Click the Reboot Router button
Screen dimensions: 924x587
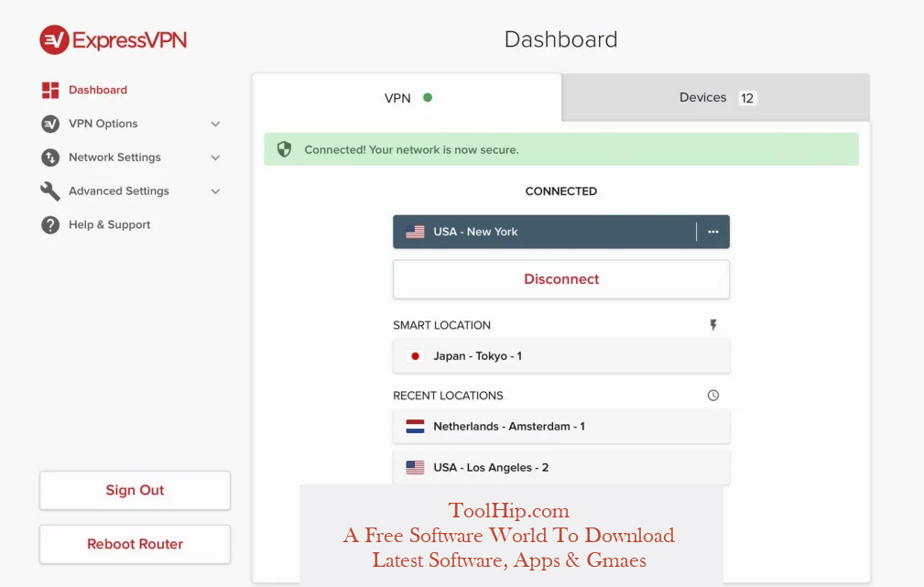tap(135, 544)
